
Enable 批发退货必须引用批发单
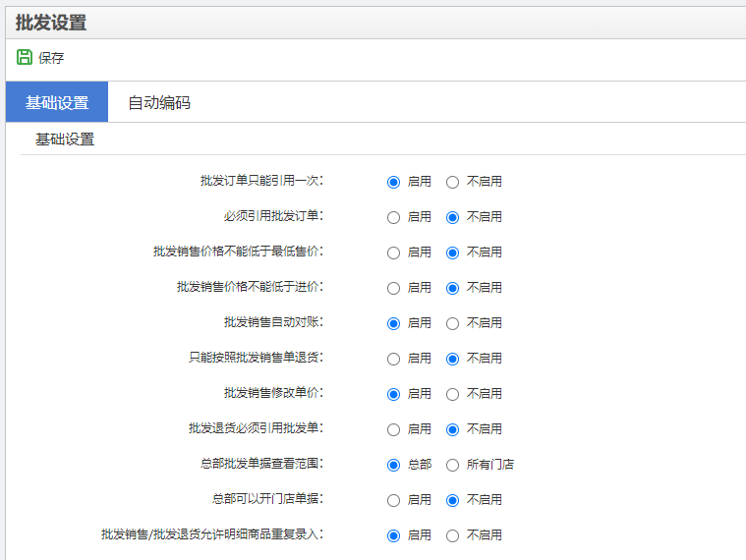(393, 429)
